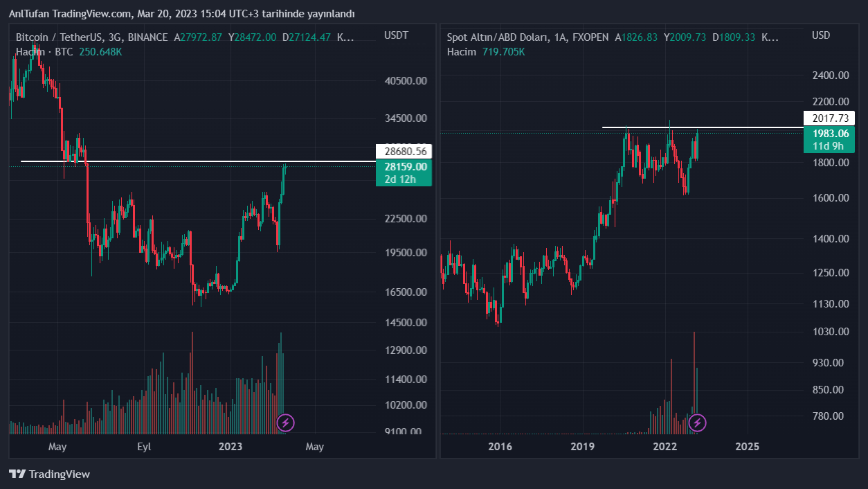The height and width of the screenshot is (489, 868).
Task: Select the Hacim · BTC volume label
Action: tap(44, 52)
